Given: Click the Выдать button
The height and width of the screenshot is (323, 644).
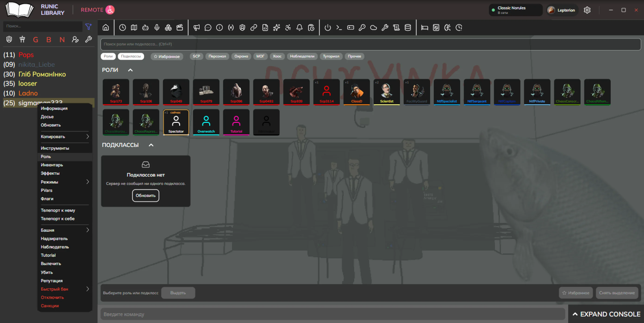Looking at the screenshot, I should (178, 293).
